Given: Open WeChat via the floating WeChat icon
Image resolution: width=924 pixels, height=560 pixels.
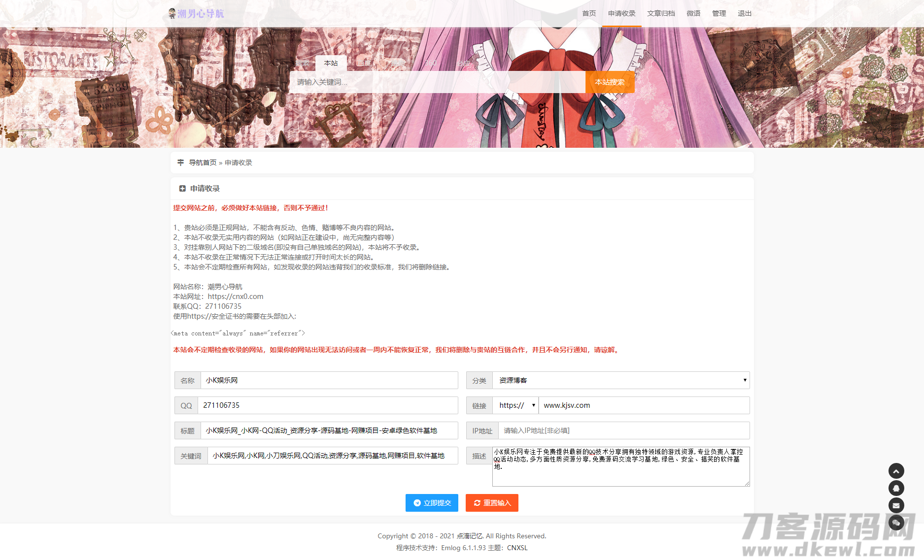Looking at the screenshot, I should (x=896, y=523).
